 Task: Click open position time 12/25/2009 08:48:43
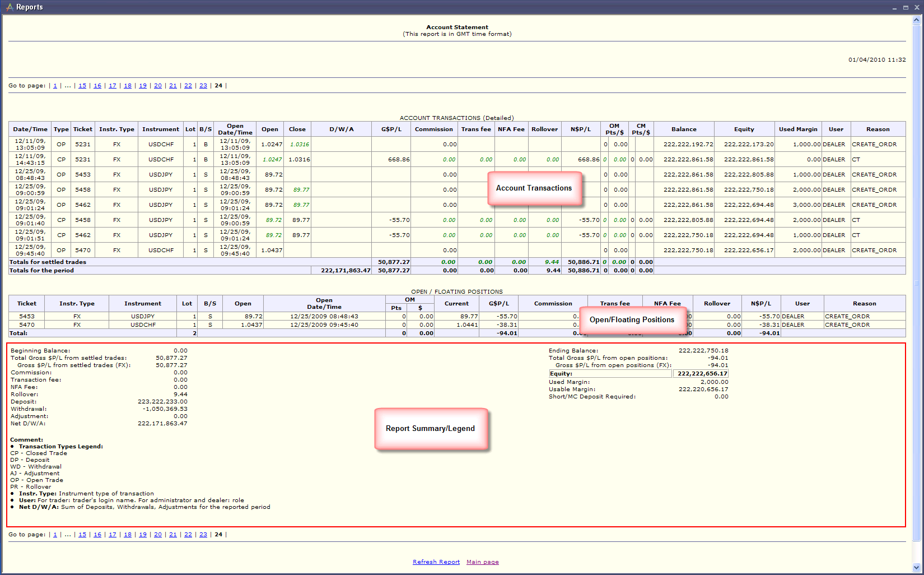click(324, 317)
